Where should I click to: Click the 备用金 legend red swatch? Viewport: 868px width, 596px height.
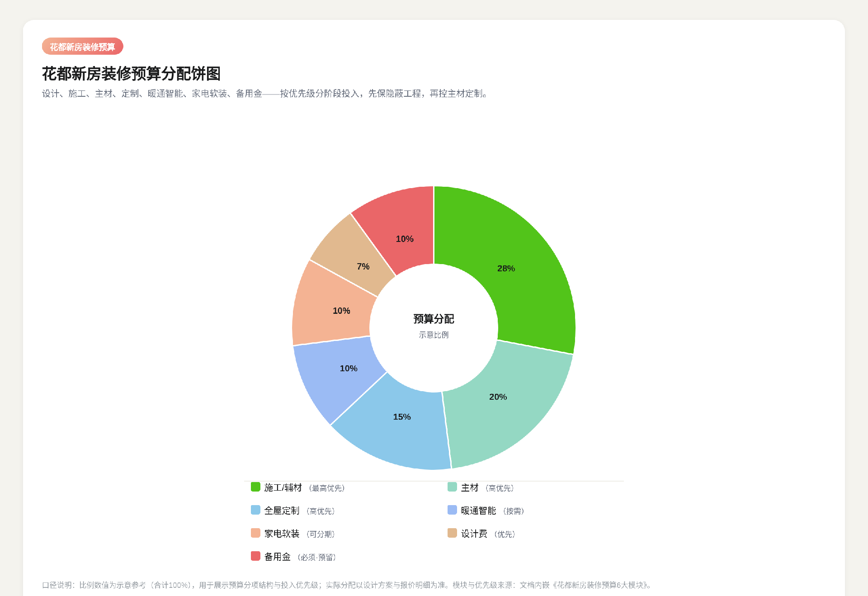255,556
